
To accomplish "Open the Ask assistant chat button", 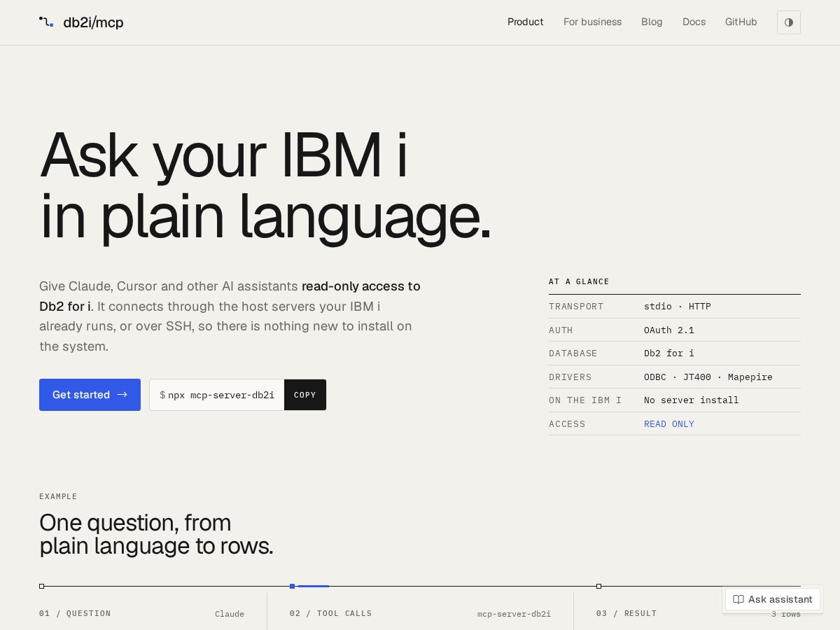I will click(773, 599).
